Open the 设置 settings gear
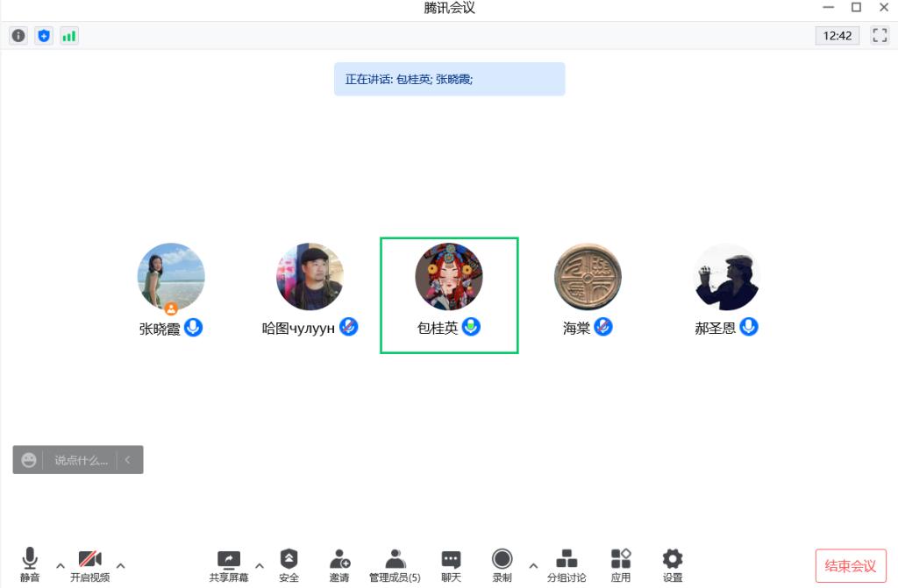 coord(673,565)
